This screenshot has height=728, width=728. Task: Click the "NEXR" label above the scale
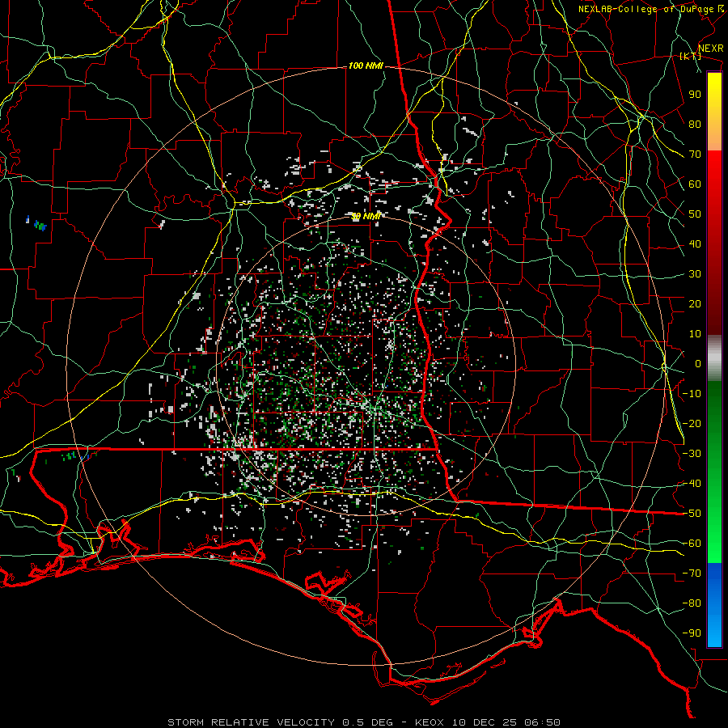click(711, 49)
